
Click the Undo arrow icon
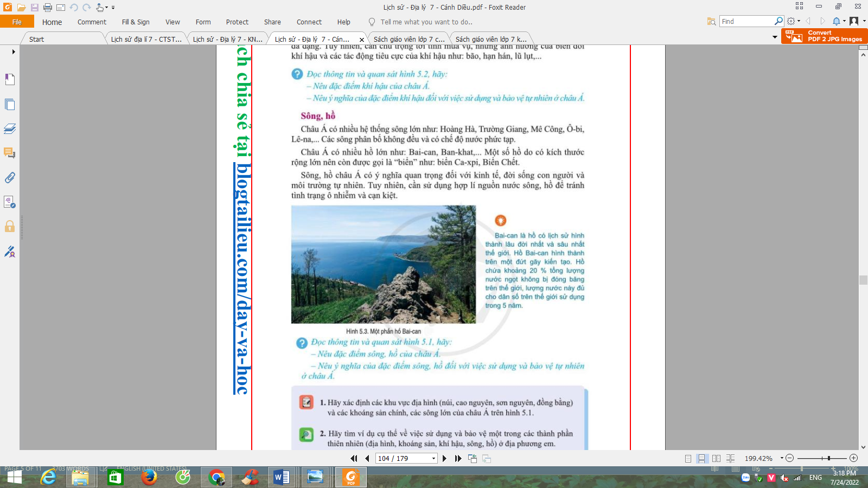click(x=74, y=7)
